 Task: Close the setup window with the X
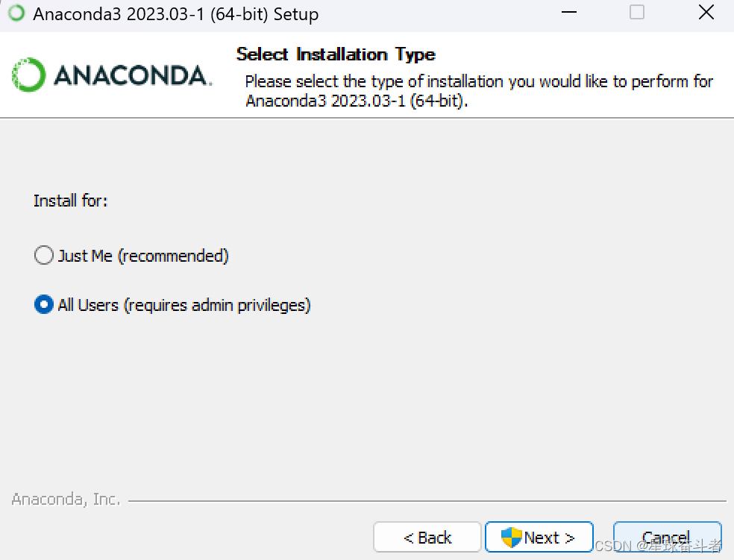706,12
